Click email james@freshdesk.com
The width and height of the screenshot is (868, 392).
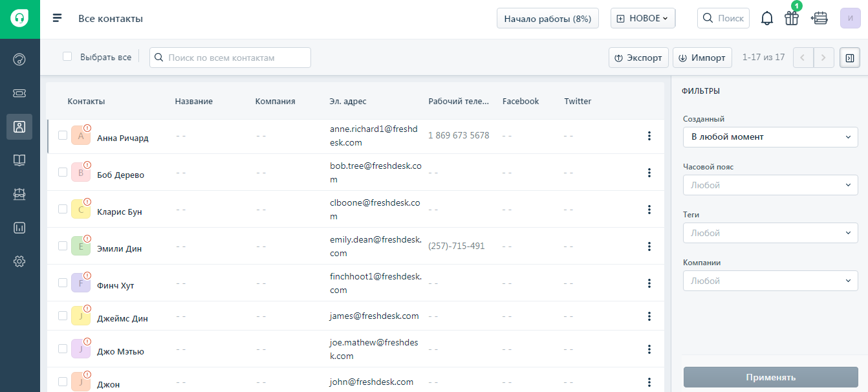(374, 316)
